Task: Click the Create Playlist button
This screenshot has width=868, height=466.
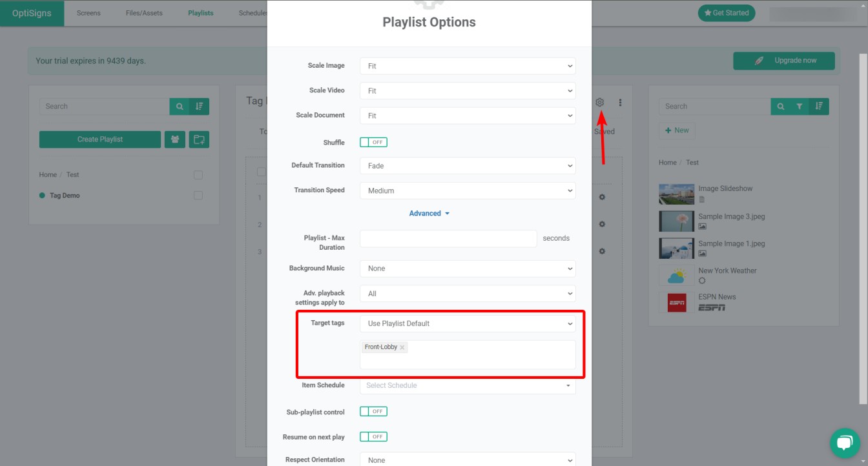Action: click(100, 139)
